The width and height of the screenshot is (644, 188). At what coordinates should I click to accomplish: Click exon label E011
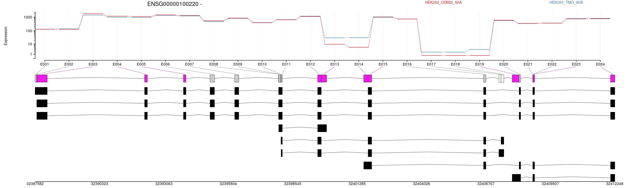pyautogui.click(x=286, y=64)
